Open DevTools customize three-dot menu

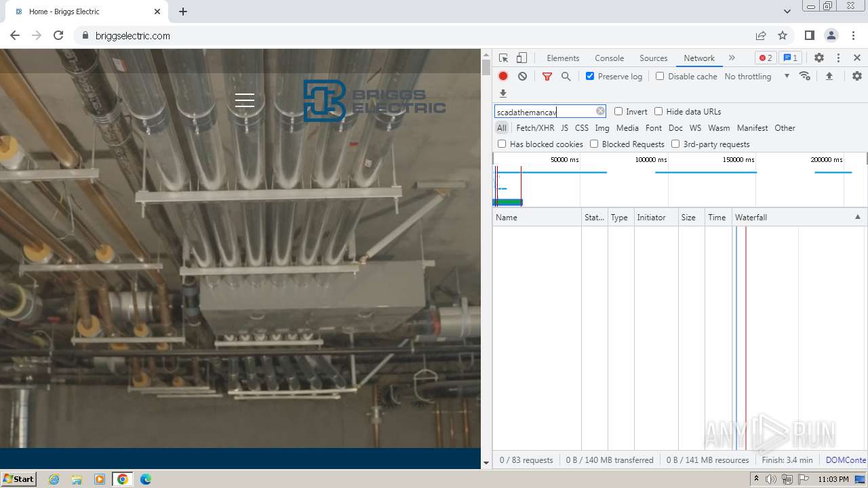[x=838, y=58]
